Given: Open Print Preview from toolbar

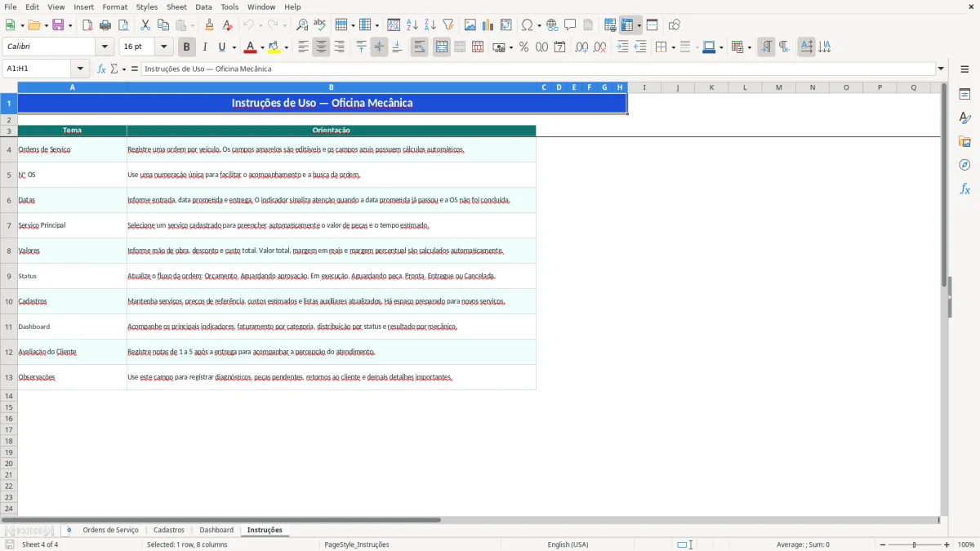Looking at the screenshot, I should (x=122, y=25).
